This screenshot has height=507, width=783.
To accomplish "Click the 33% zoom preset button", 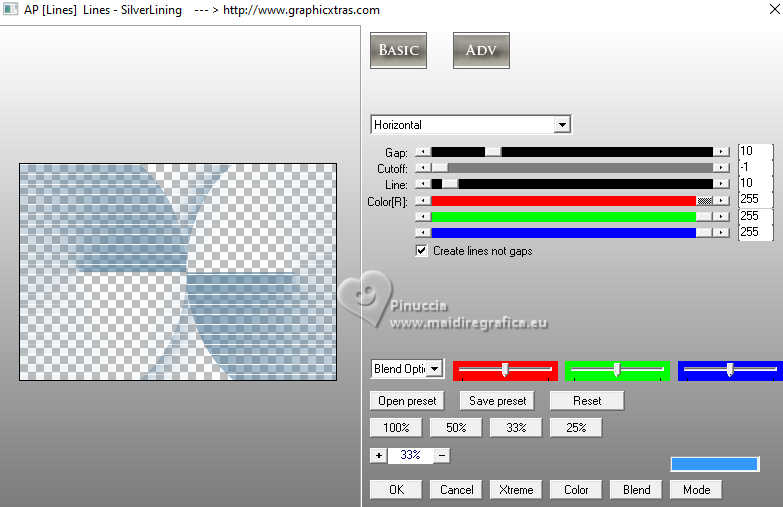I will (x=516, y=428).
